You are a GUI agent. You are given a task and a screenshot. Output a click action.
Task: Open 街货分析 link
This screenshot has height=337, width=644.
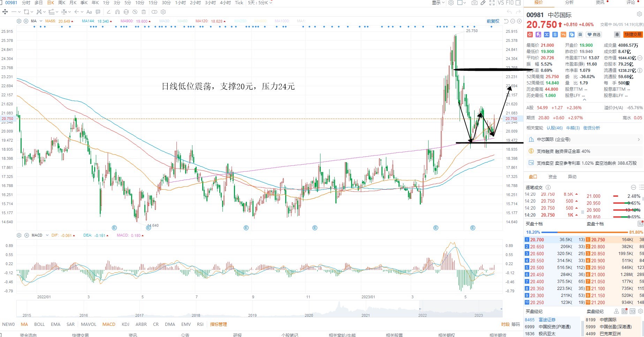tap(592, 128)
